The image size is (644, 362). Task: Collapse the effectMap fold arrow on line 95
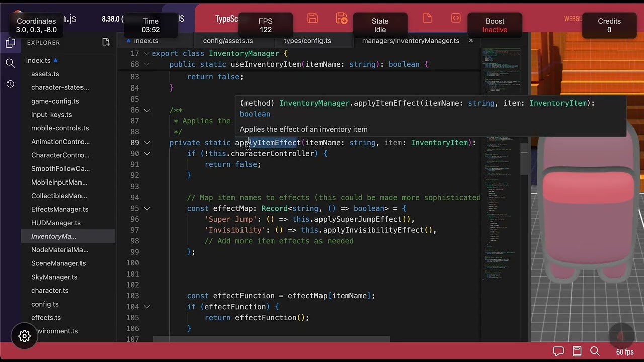[x=147, y=208]
